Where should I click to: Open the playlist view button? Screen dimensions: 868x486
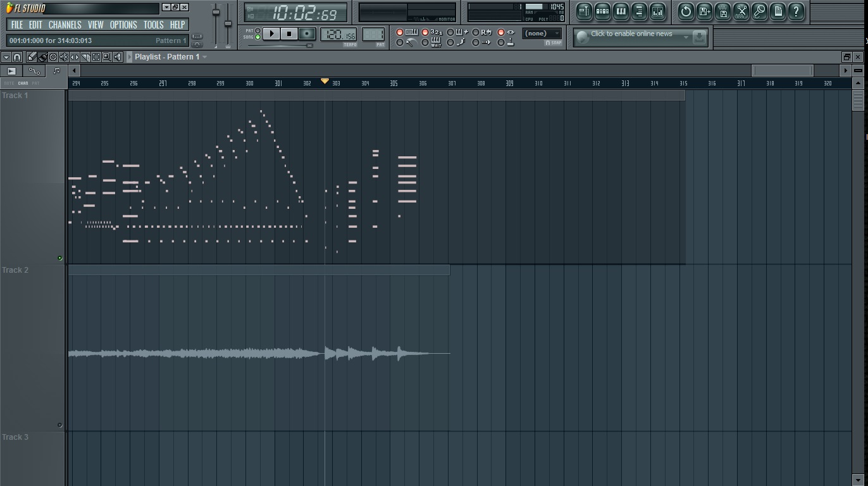[584, 11]
